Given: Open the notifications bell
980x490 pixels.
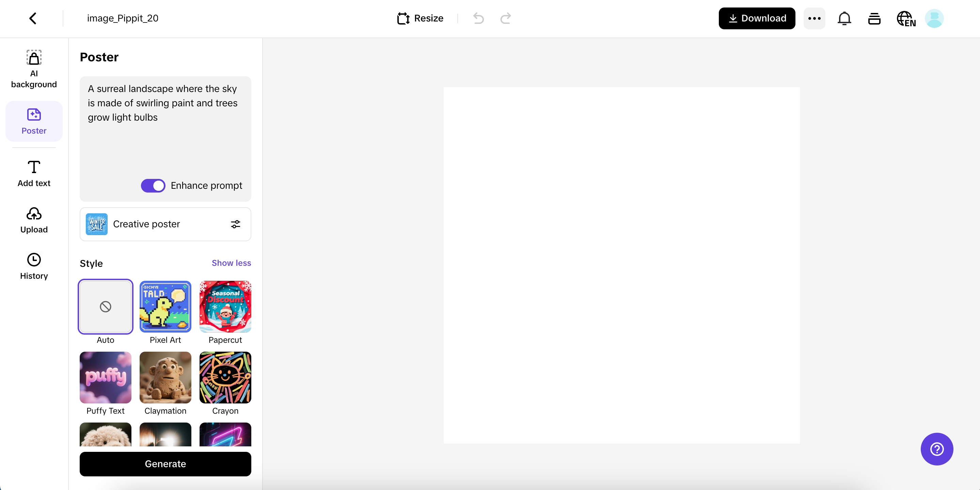Looking at the screenshot, I should click(844, 18).
